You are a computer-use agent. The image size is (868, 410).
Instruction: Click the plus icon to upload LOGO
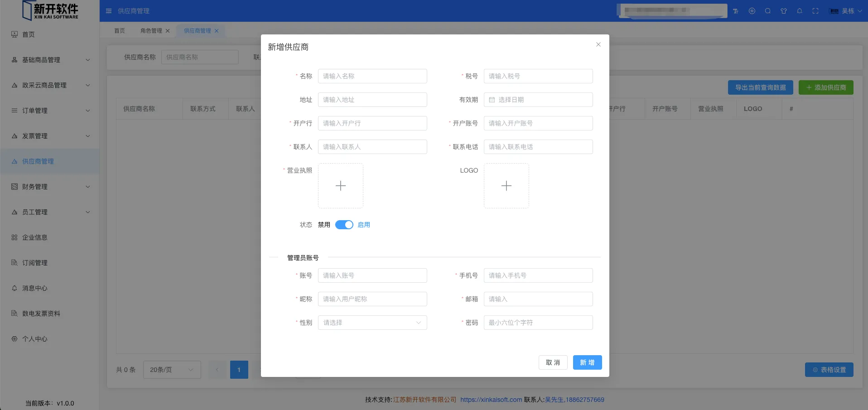click(x=506, y=186)
